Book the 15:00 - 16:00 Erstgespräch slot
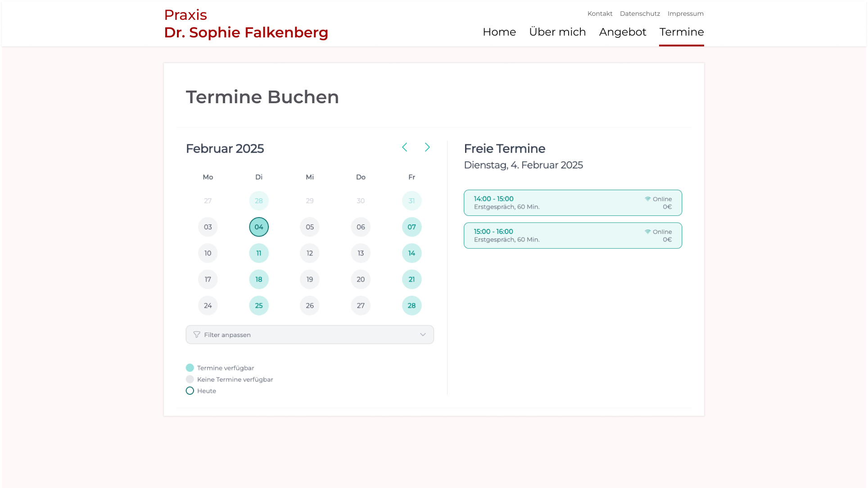 pyautogui.click(x=573, y=235)
